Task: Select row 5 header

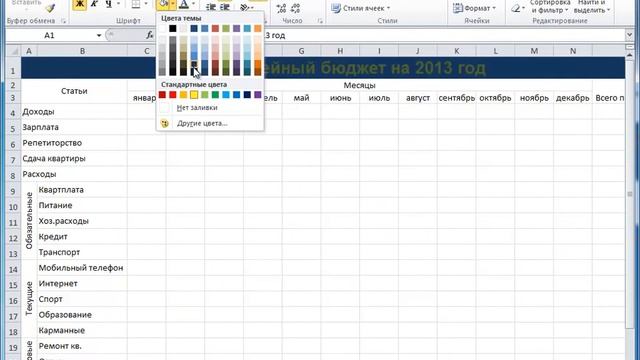Action: [13, 128]
